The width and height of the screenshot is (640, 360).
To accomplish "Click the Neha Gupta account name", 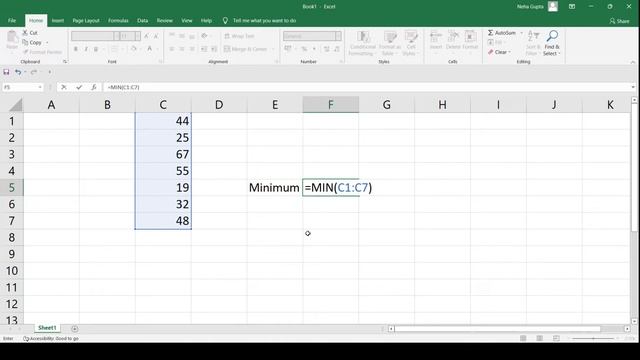I will [530, 7].
